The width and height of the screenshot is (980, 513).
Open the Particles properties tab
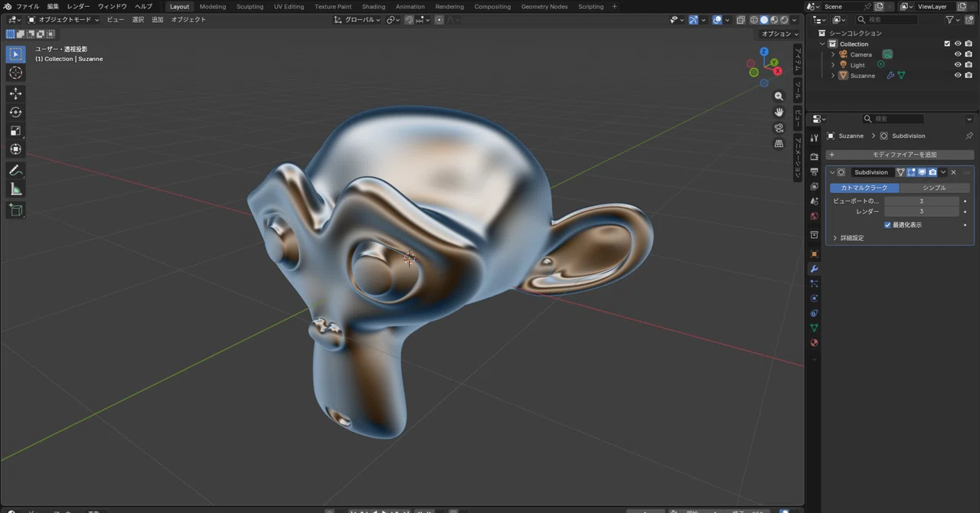(814, 283)
